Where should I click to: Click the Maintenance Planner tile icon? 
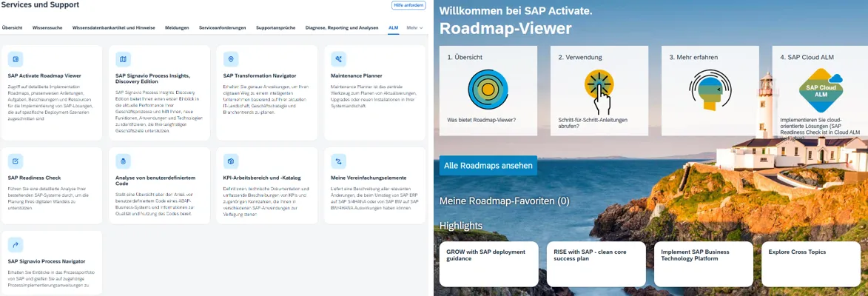click(338, 58)
